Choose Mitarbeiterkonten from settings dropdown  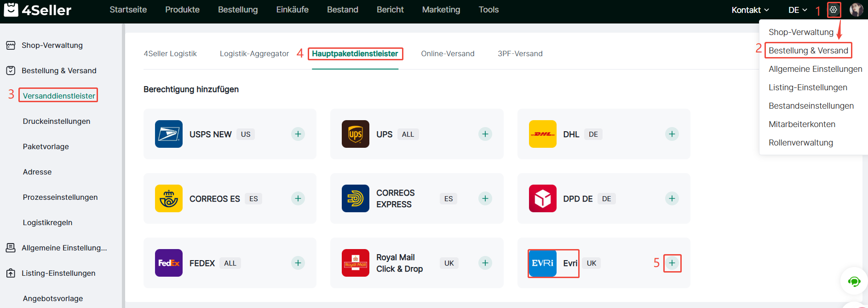pos(802,124)
